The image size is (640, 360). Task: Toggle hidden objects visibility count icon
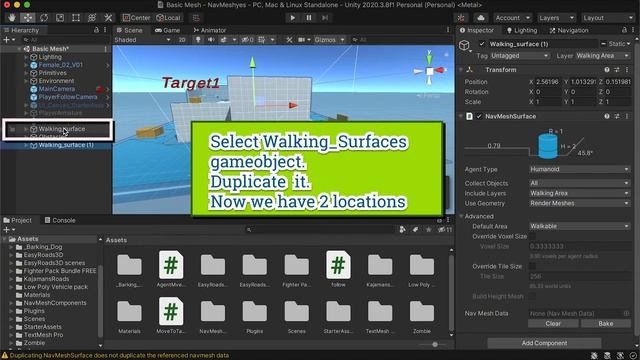pyautogui.click(x=247, y=40)
